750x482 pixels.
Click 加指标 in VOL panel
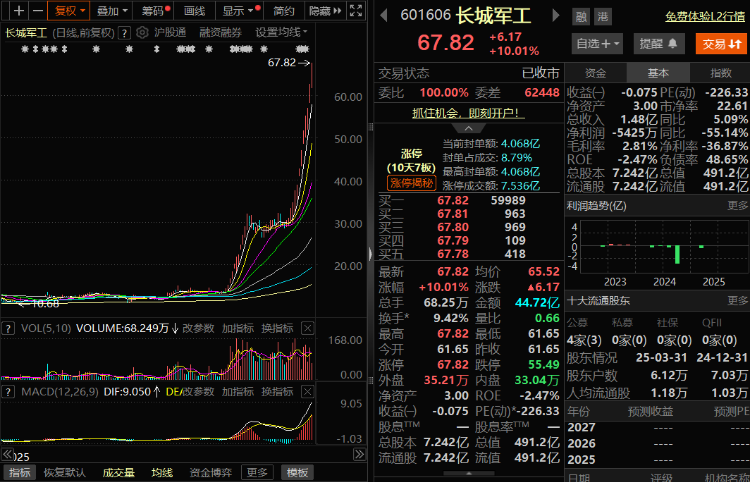point(238,329)
